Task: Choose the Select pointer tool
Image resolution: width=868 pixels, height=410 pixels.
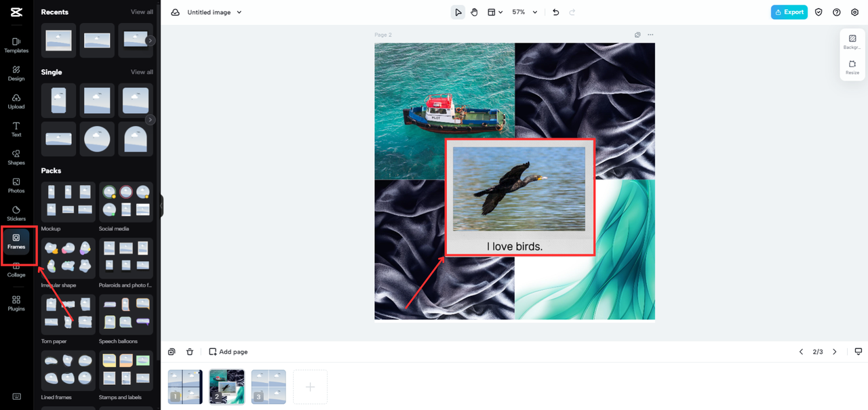Action: (458, 12)
